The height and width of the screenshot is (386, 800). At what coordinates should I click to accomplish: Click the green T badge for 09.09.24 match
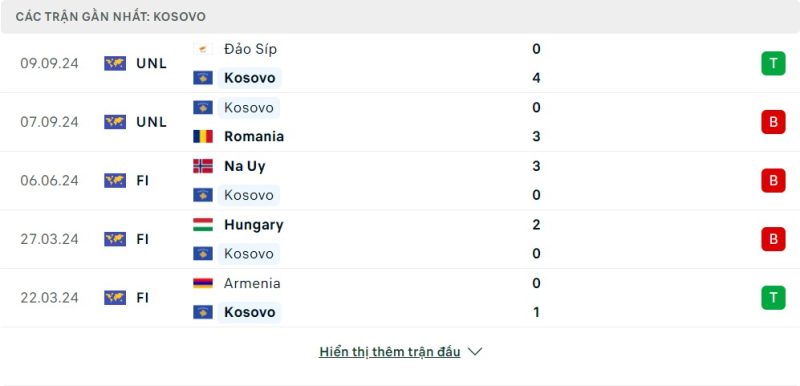click(773, 63)
